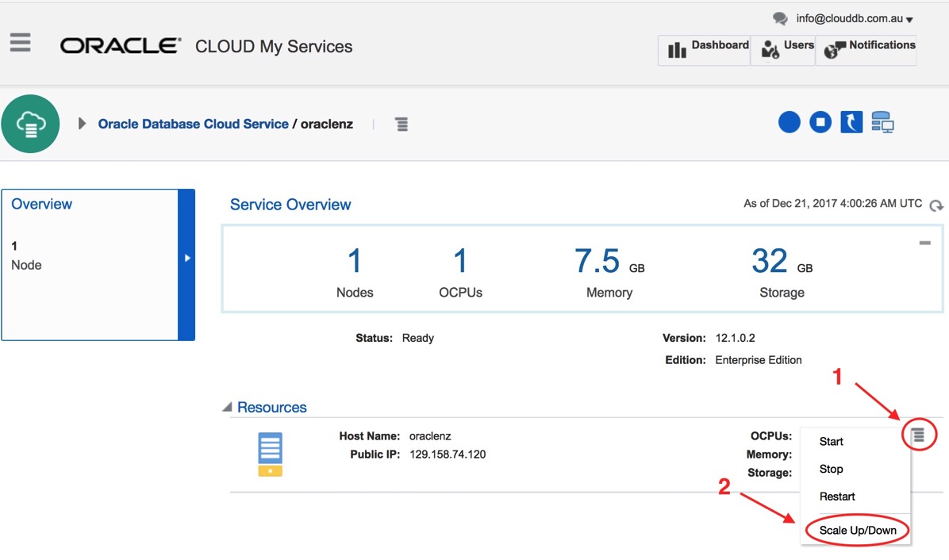Choose Stop from the node menu
The height and width of the screenshot is (560, 949).
point(831,469)
